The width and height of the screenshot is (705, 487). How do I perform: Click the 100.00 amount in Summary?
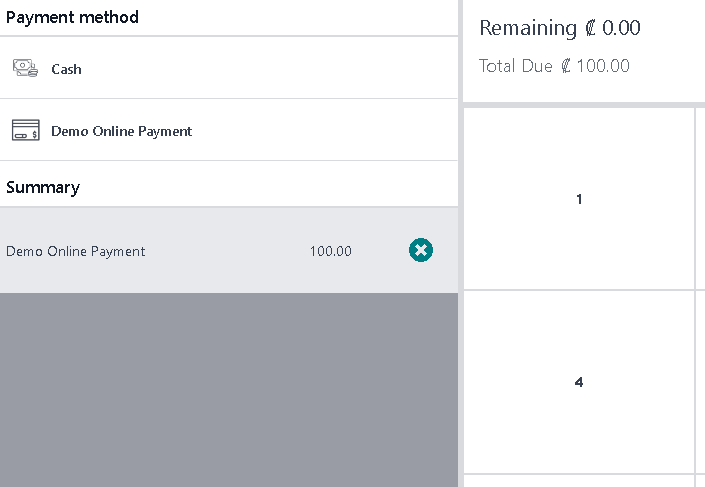pos(330,251)
